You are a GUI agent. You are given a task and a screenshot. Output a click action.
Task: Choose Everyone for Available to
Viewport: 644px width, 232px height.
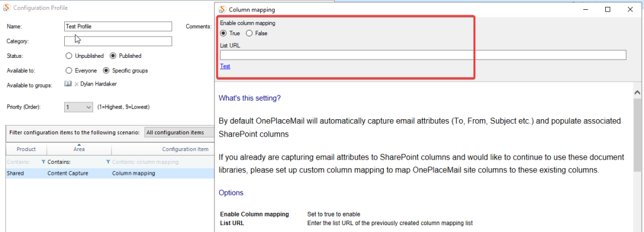point(69,71)
